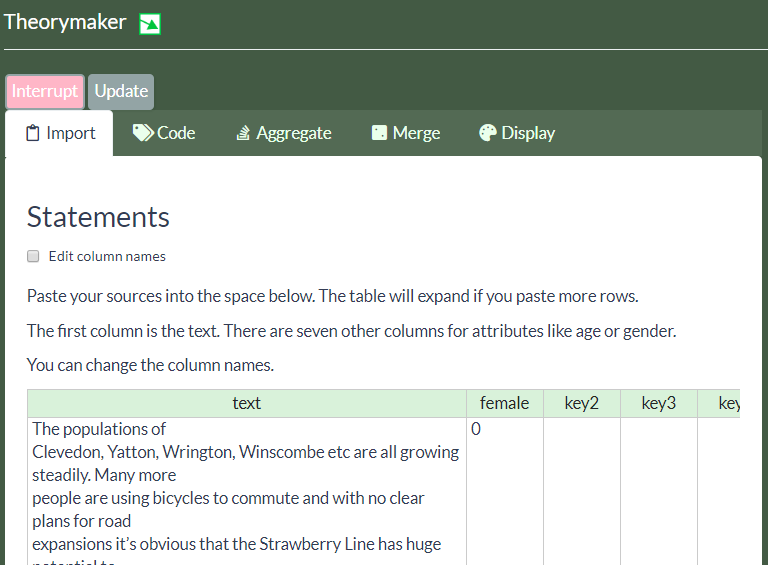
Task: Enable the Edit column names checkbox
Action: click(33, 256)
